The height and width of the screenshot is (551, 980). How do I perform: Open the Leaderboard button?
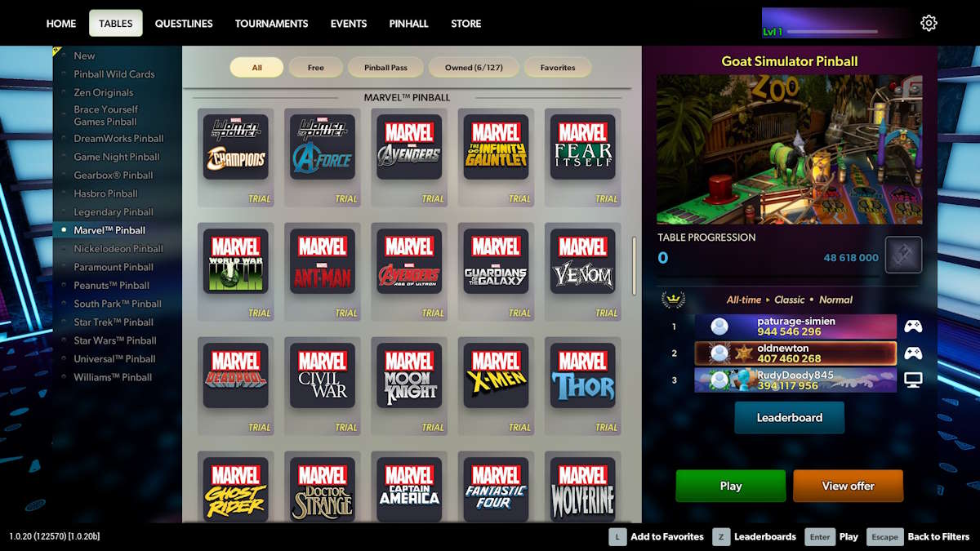tap(789, 417)
